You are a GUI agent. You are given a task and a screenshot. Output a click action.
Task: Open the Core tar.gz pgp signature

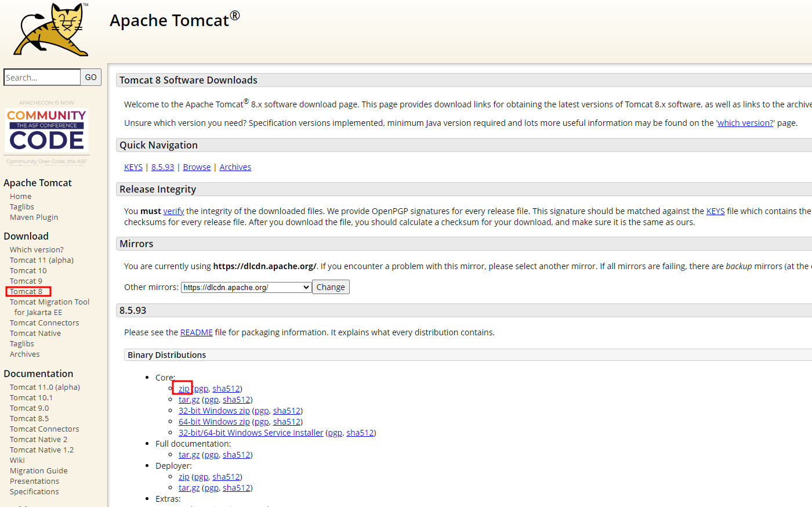[211, 400]
